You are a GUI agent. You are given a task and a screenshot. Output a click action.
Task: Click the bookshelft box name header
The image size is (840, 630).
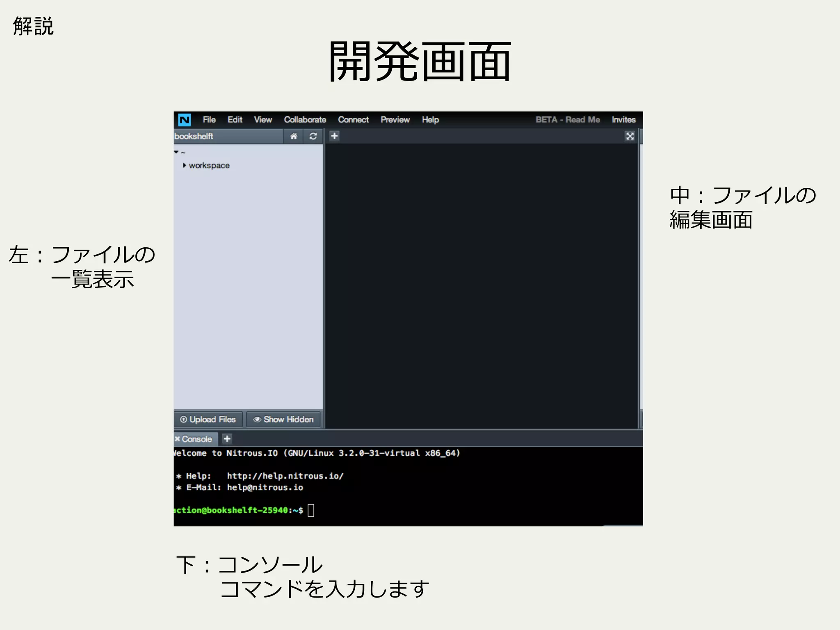tap(194, 136)
